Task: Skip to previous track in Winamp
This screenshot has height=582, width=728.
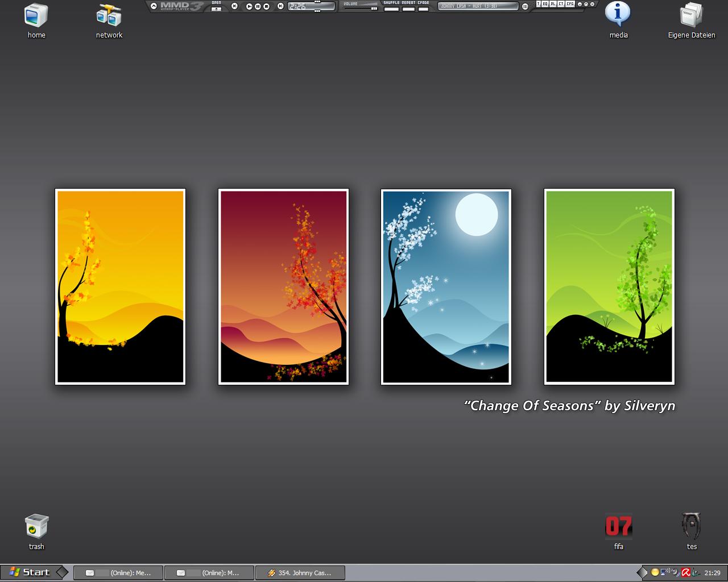Action: 234,6
